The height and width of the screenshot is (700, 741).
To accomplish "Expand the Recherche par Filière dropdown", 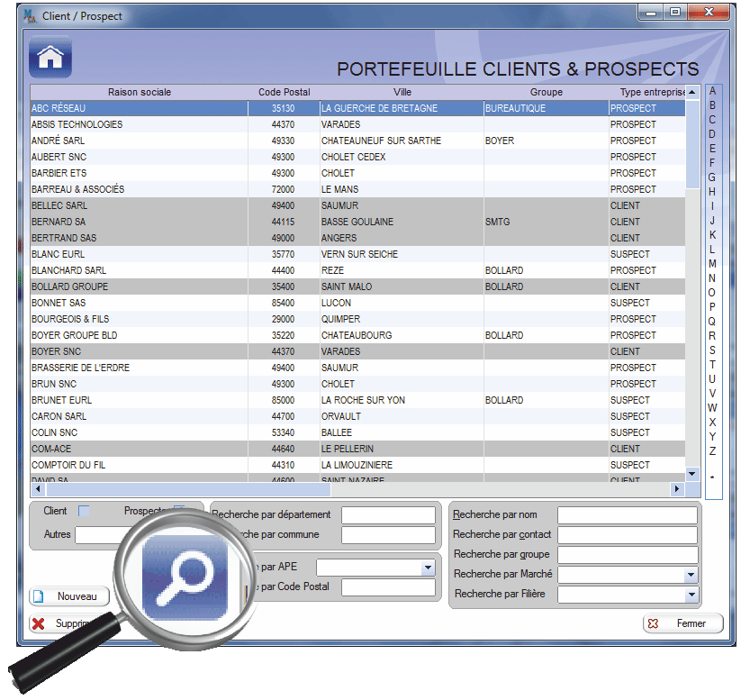I will pos(691,595).
